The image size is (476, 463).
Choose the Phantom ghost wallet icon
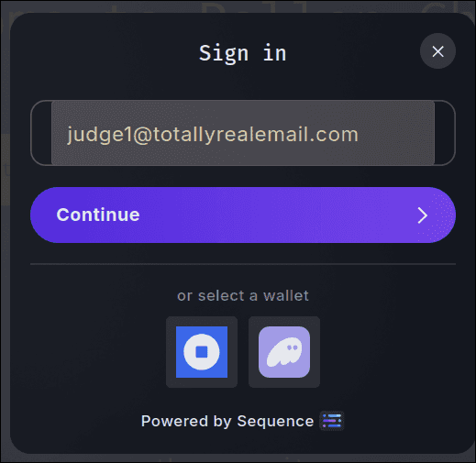pos(284,352)
